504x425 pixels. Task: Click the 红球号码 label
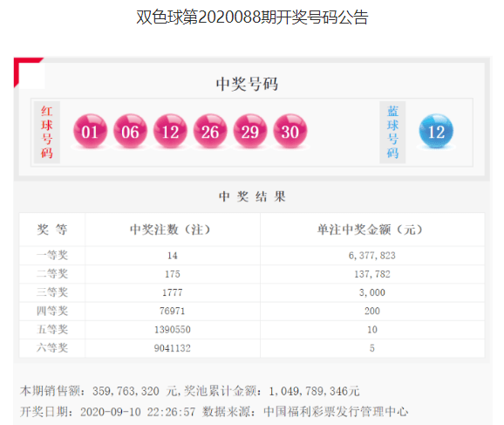[x=46, y=133]
